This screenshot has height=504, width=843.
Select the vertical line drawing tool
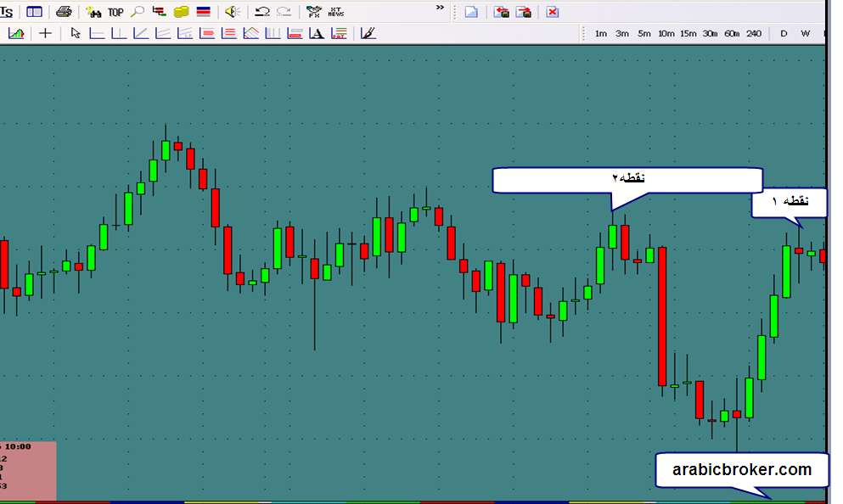[x=118, y=33]
